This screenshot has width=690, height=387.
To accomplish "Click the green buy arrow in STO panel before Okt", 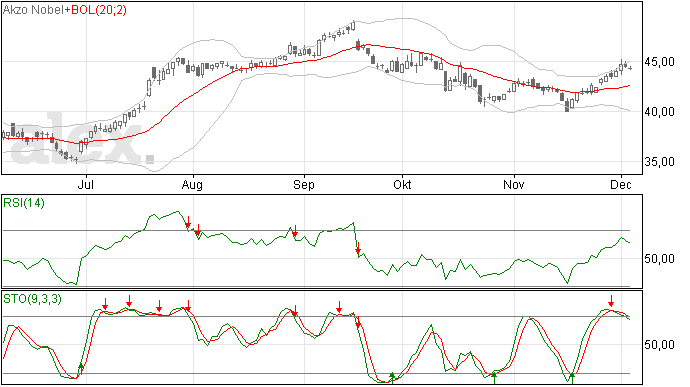I will pyautogui.click(x=392, y=377).
